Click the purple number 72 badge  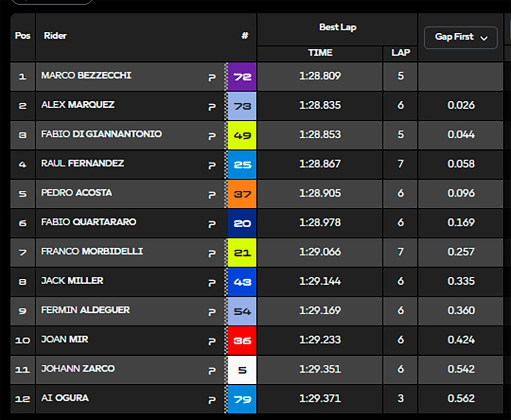coord(242,77)
